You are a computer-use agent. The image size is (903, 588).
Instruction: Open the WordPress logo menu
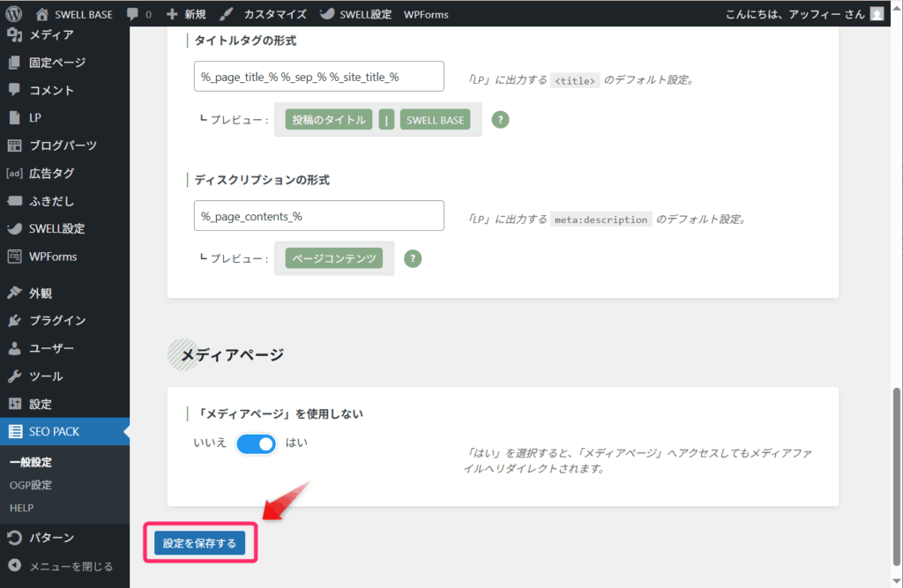(14, 14)
